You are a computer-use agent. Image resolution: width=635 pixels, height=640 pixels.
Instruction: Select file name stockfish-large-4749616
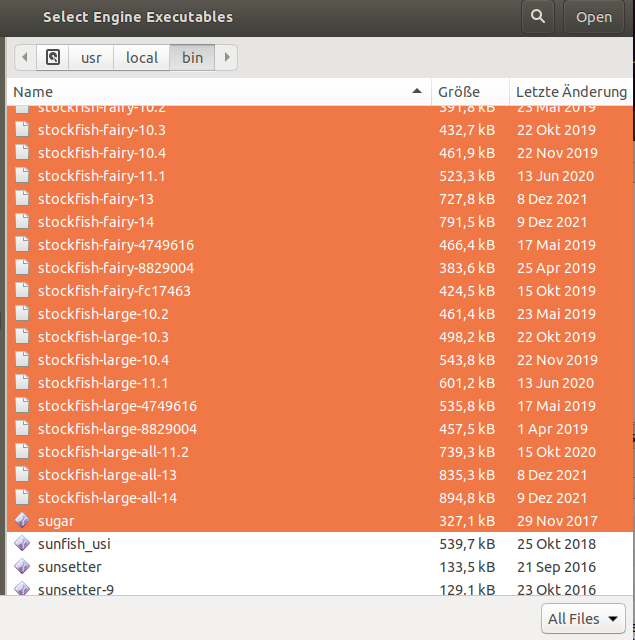pyautogui.click(x=118, y=406)
